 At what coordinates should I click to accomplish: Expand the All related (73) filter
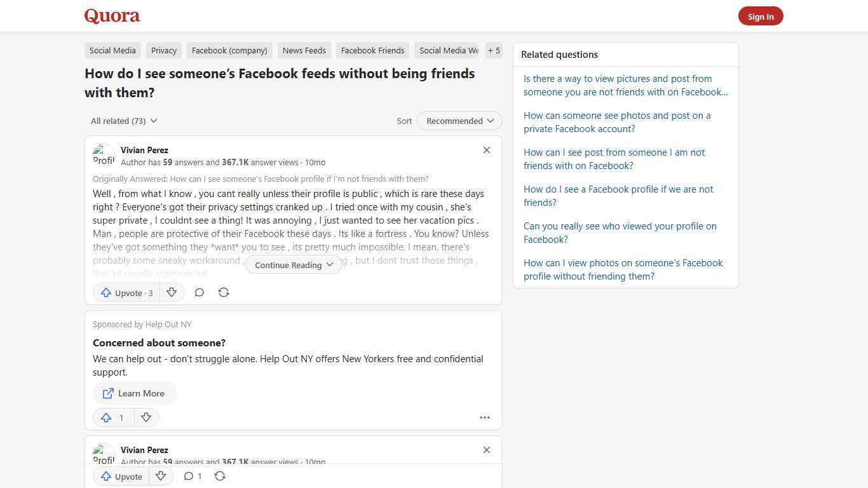pyautogui.click(x=123, y=121)
